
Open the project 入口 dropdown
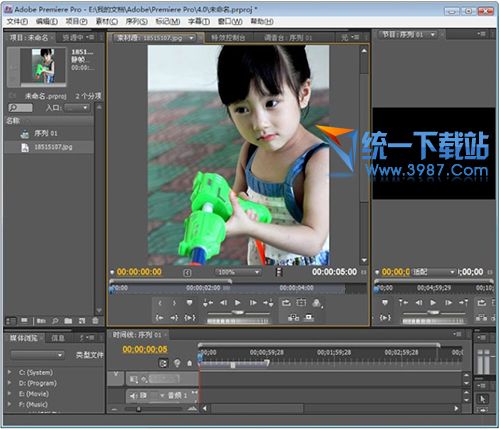(x=77, y=108)
